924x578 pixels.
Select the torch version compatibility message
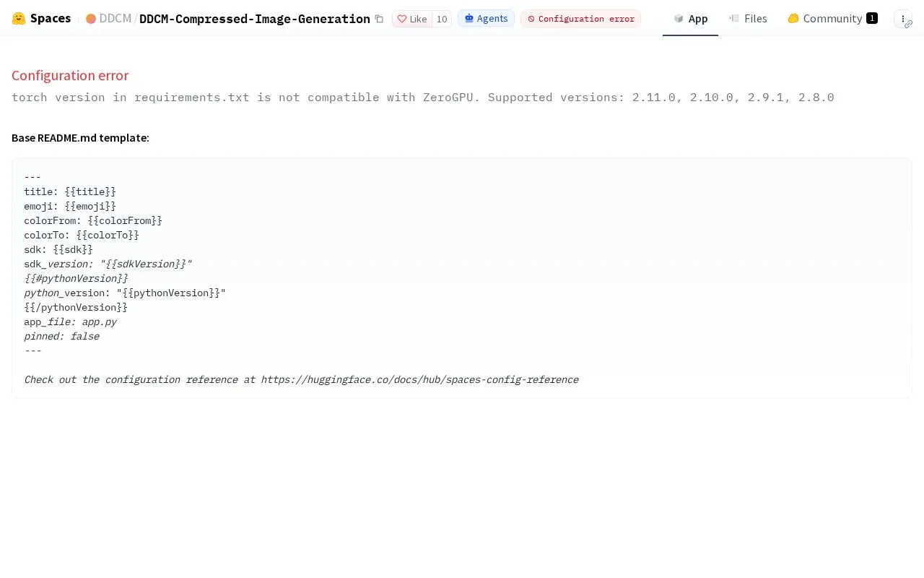click(423, 97)
